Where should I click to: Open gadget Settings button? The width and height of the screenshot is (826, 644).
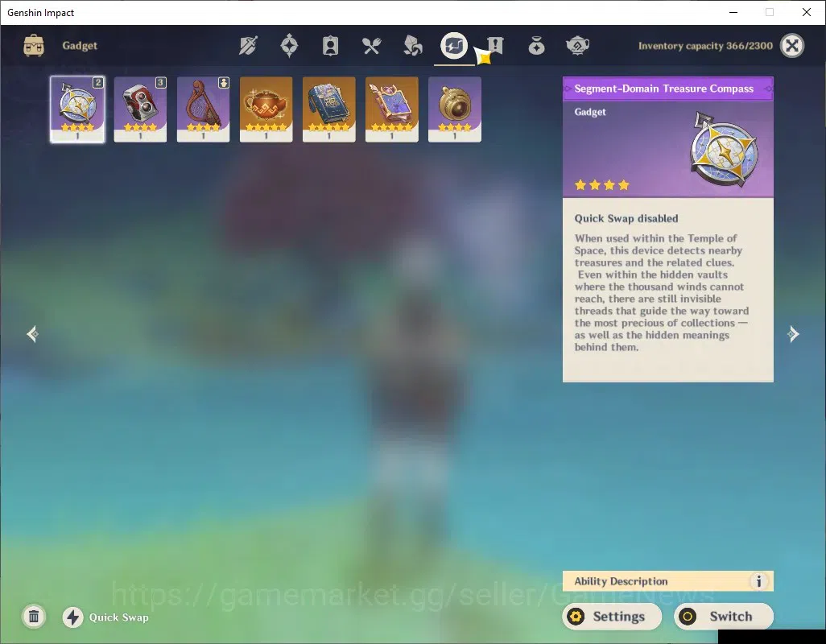612,616
